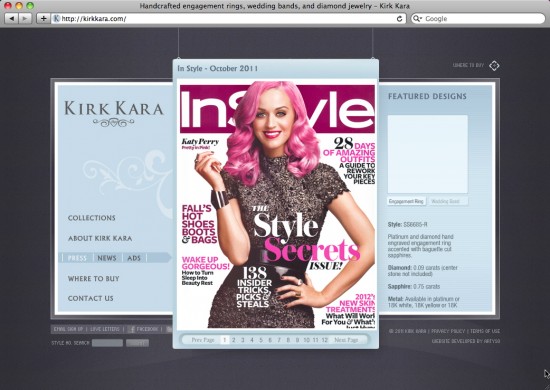Reload the page with the refresh icon
This screenshot has width=550, height=390.
tap(399, 19)
